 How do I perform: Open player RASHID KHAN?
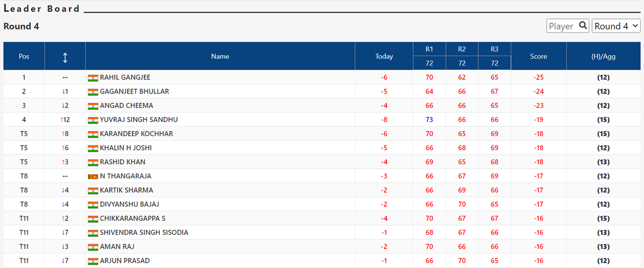click(x=122, y=162)
